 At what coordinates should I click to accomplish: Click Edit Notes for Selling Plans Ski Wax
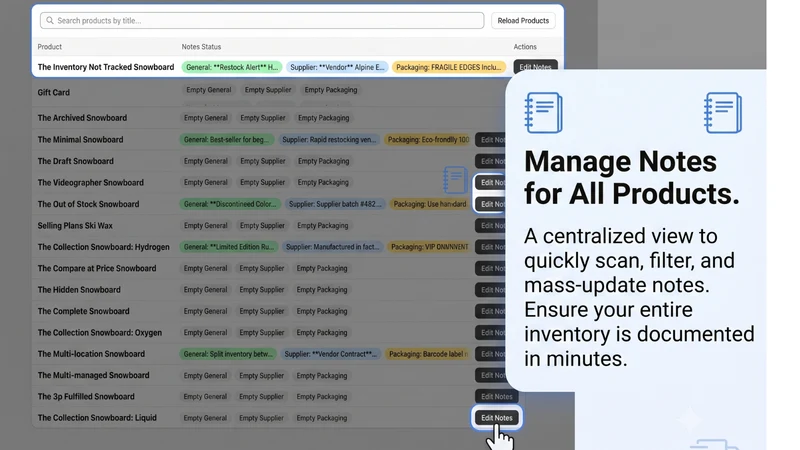pyautogui.click(x=490, y=226)
